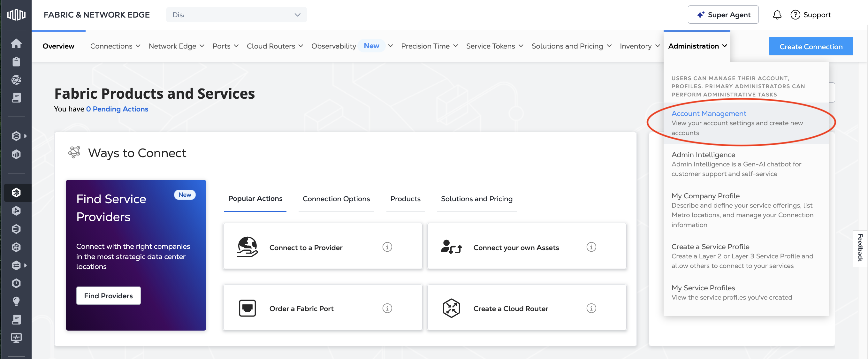Open My Service Profiles menu entry
868x359 pixels.
click(703, 288)
